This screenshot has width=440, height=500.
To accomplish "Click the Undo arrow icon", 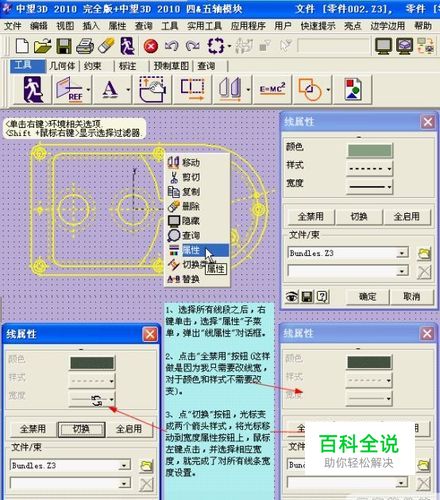I will (x=171, y=46).
